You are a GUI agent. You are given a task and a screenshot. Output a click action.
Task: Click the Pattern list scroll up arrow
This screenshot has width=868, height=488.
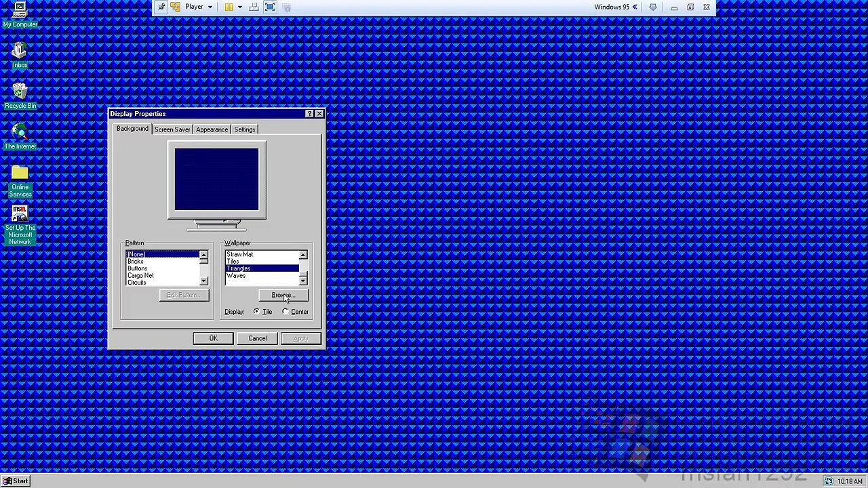[x=203, y=255]
